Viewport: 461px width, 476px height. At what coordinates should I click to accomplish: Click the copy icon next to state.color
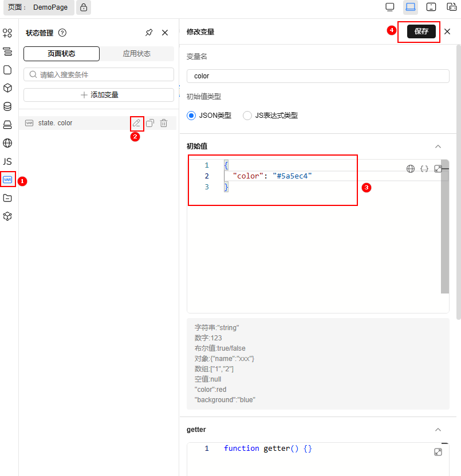tap(150, 123)
